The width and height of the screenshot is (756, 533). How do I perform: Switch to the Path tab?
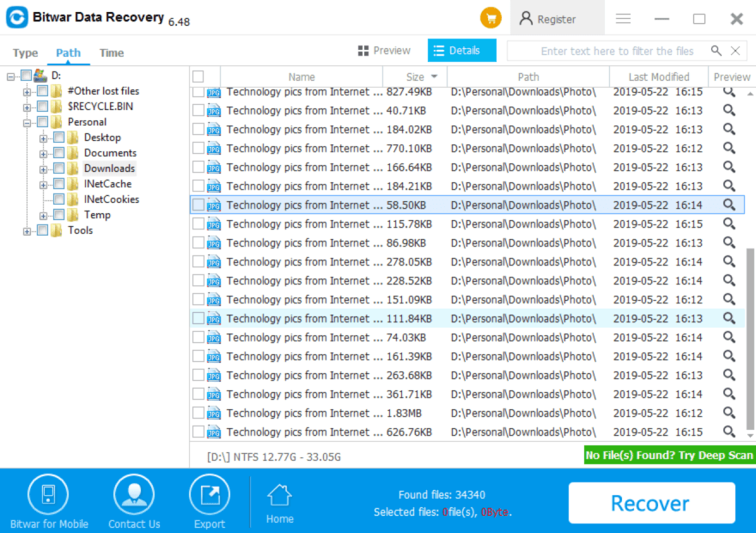click(68, 52)
